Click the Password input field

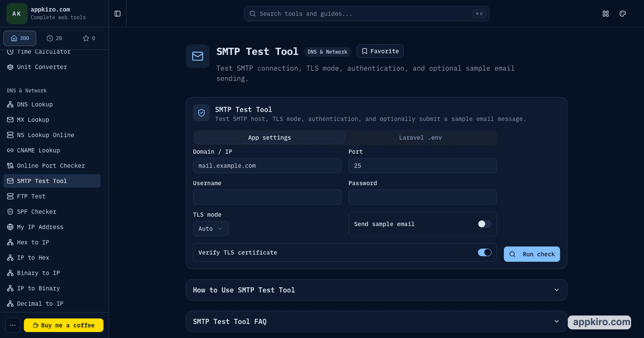[422, 197]
